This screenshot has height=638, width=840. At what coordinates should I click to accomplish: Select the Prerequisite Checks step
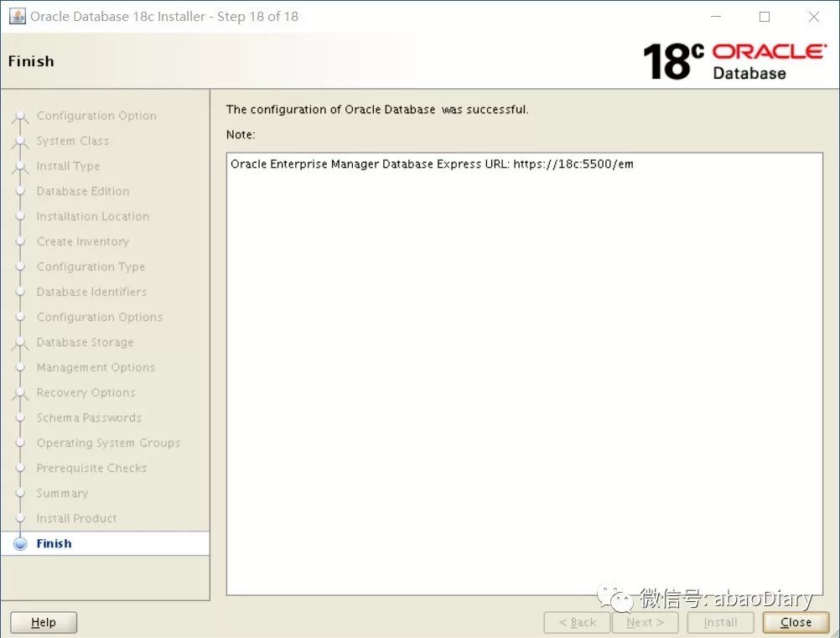coord(91,468)
